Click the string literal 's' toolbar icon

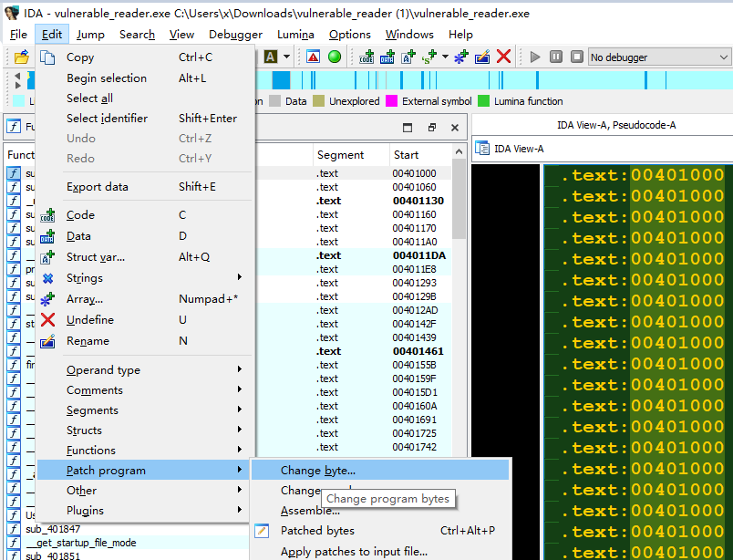point(429,57)
